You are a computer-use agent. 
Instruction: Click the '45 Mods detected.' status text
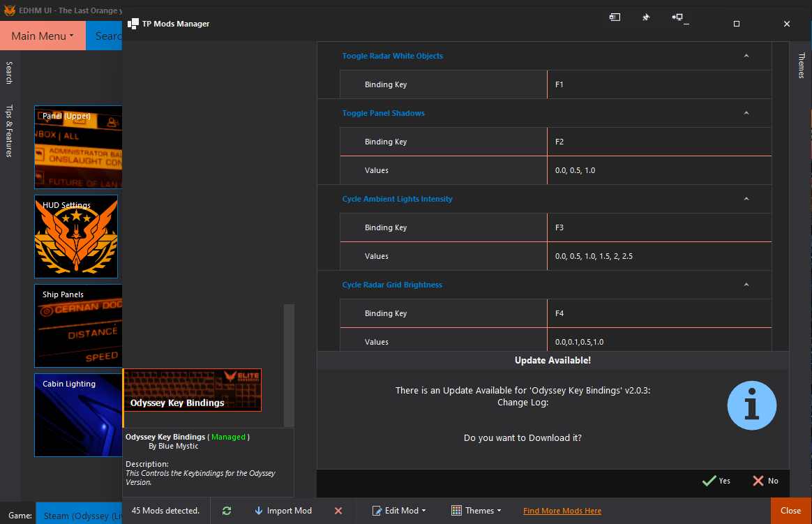pos(165,511)
